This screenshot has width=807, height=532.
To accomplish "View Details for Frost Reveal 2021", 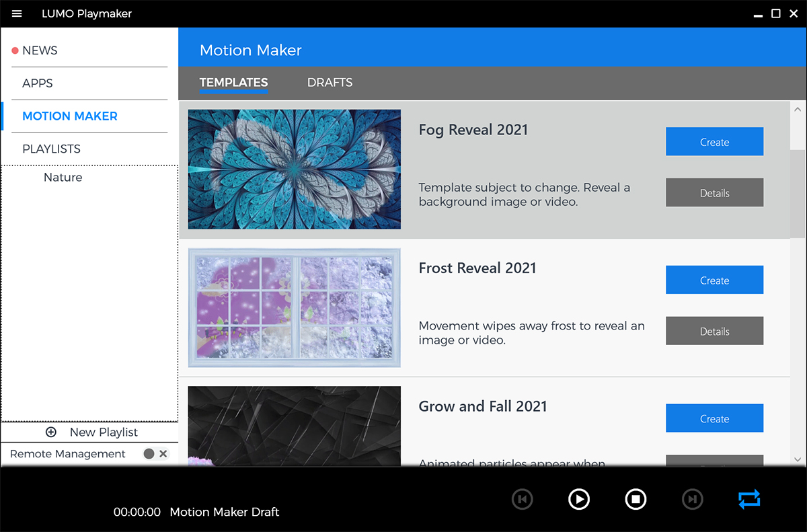I will tap(715, 332).
